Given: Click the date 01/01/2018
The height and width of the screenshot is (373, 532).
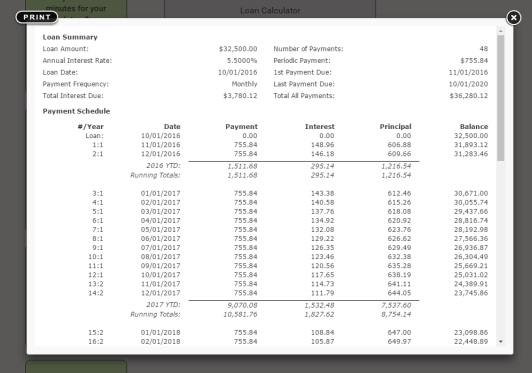Looking at the screenshot, I should point(160,333).
